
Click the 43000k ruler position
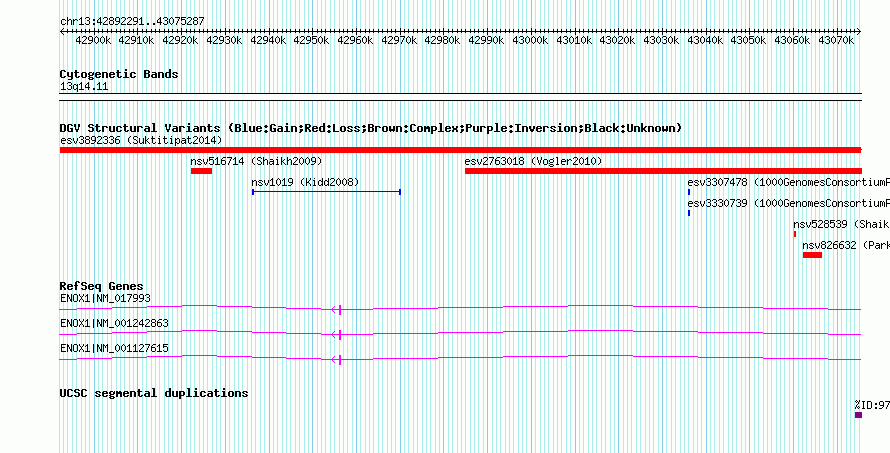pos(531,40)
